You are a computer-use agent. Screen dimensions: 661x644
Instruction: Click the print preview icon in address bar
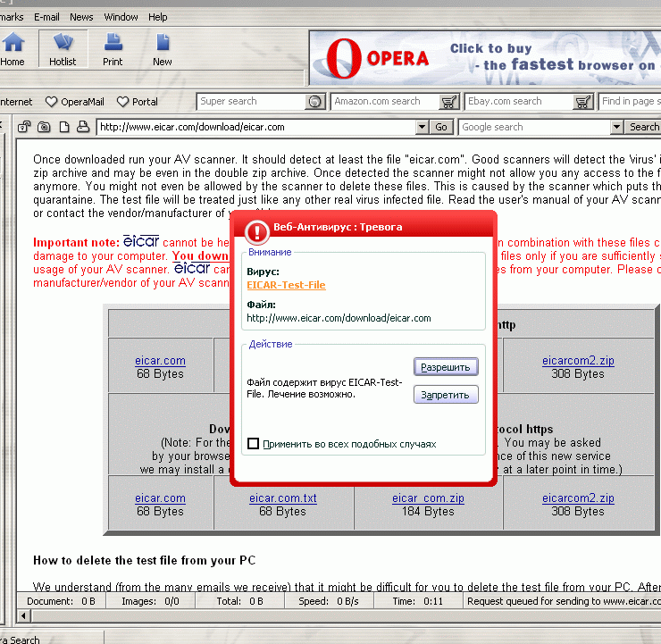coord(83,127)
